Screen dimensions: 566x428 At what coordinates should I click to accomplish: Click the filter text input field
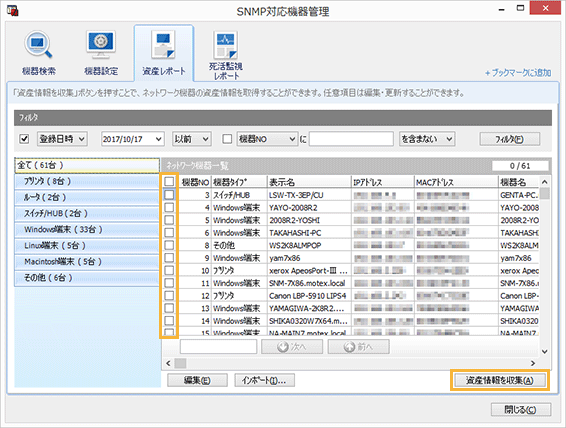[351, 139]
